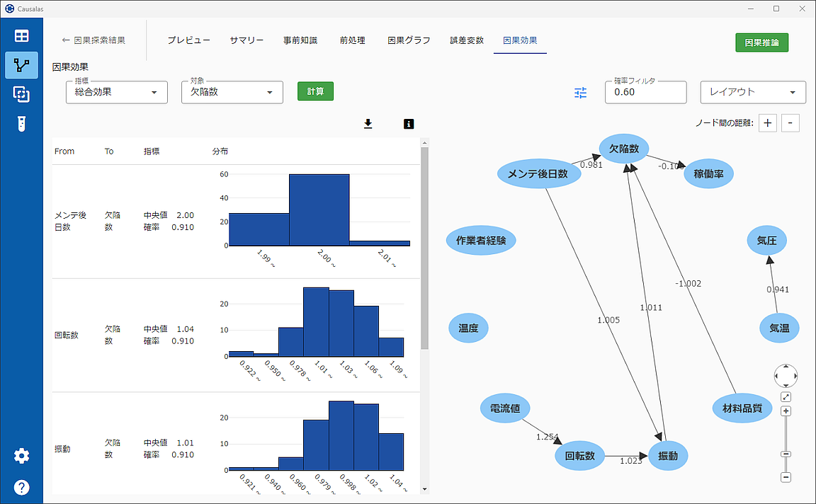Expand the レイアウト dropdown
The image size is (816, 504).
tap(752, 92)
